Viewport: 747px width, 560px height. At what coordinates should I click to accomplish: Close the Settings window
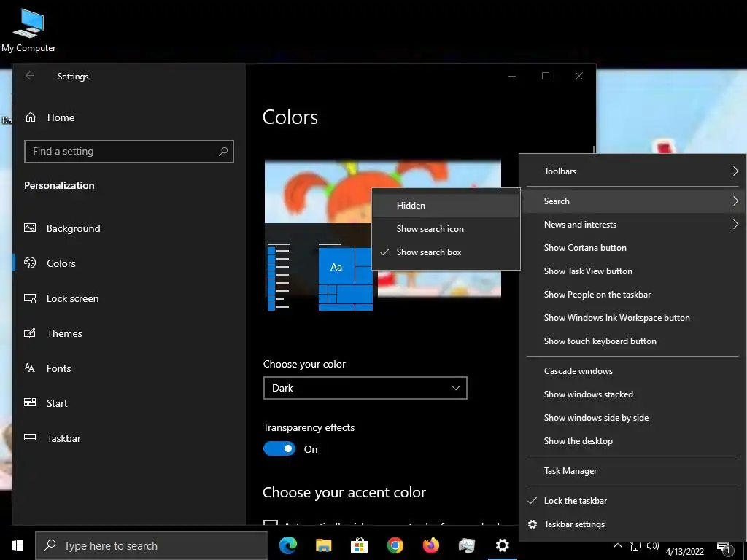(x=578, y=76)
